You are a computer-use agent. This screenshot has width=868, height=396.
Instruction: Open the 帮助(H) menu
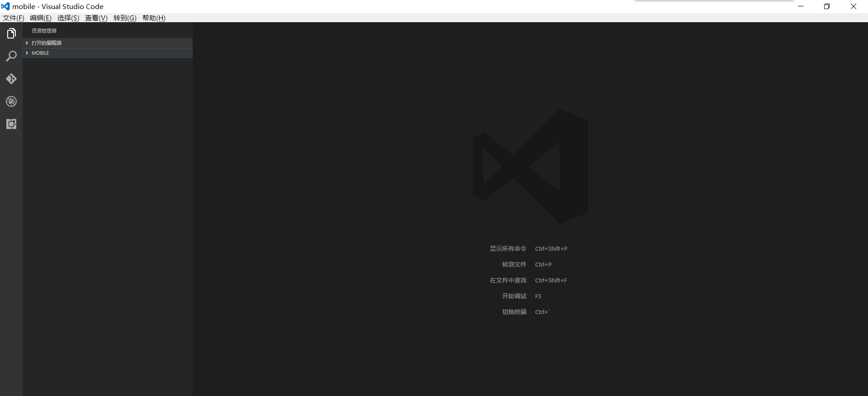click(154, 18)
